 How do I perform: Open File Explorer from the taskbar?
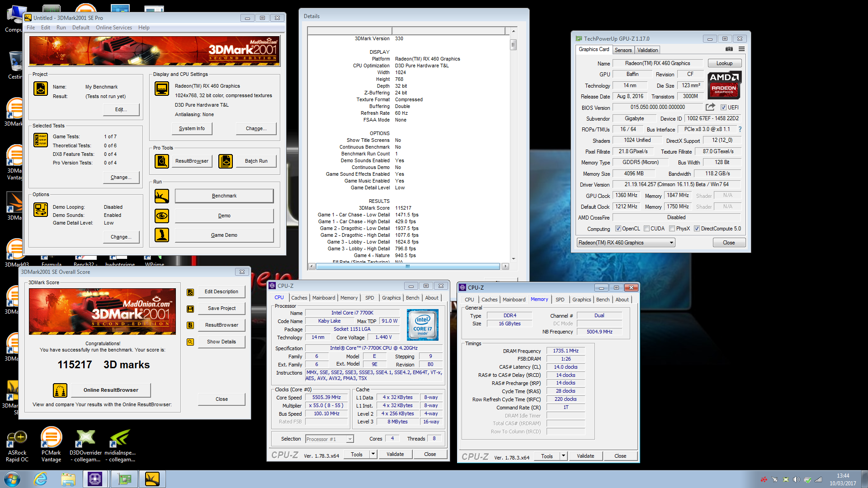pos(68,479)
